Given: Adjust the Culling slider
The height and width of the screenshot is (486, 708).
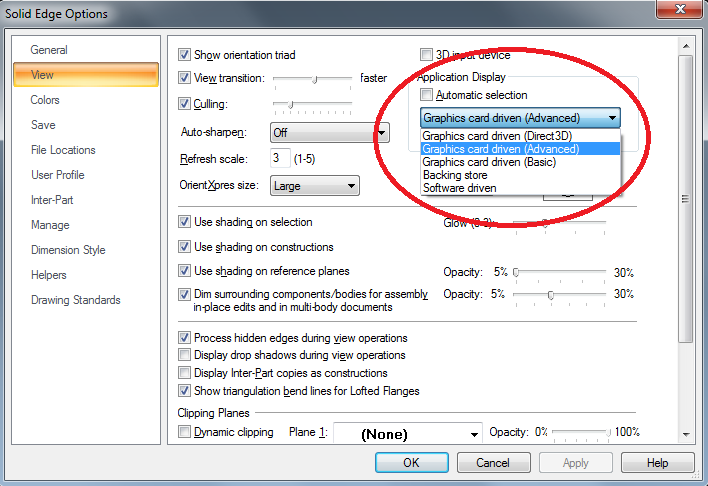Looking at the screenshot, I should [291, 105].
